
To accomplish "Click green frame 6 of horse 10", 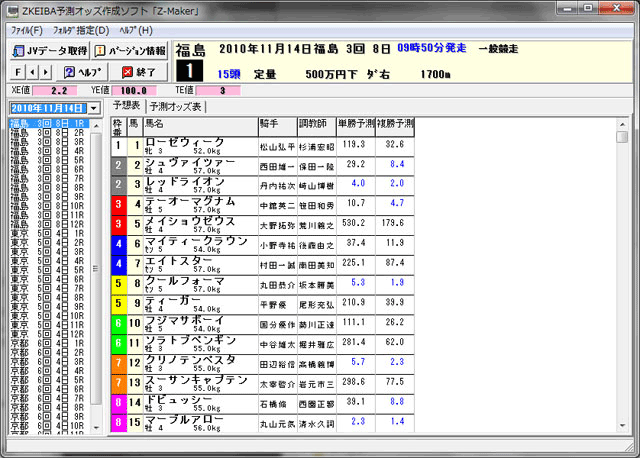I will point(118,323).
